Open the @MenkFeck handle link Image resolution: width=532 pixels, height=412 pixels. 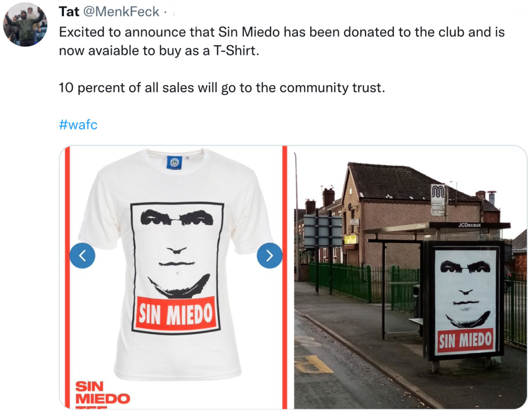[121, 11]
